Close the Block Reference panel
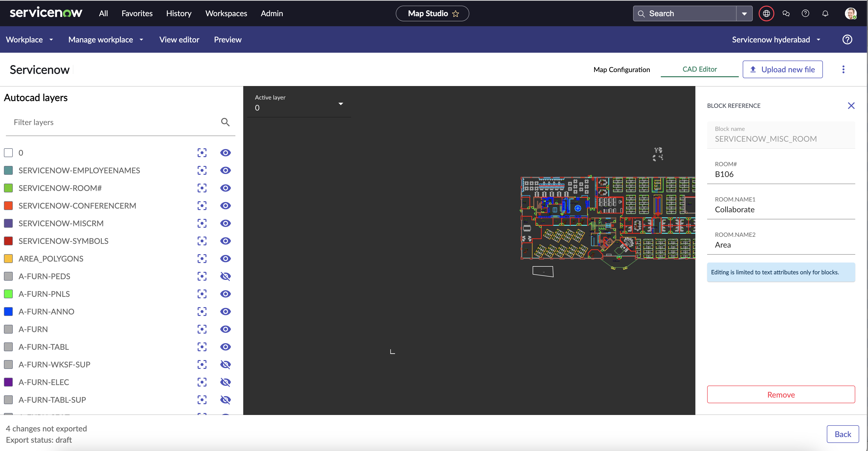 851,106
